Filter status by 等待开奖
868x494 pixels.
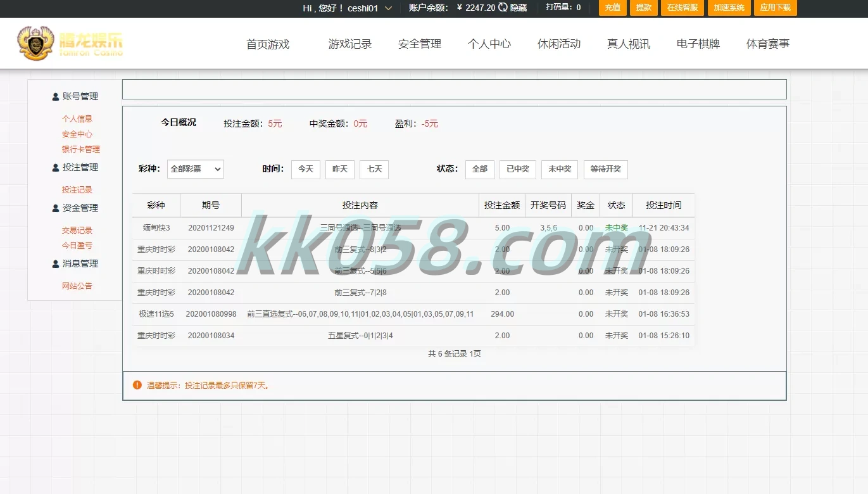[606, 169]
